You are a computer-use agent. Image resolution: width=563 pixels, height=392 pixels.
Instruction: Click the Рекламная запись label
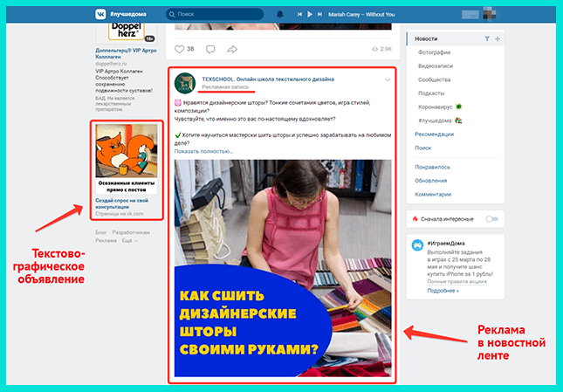pos(225,87)
